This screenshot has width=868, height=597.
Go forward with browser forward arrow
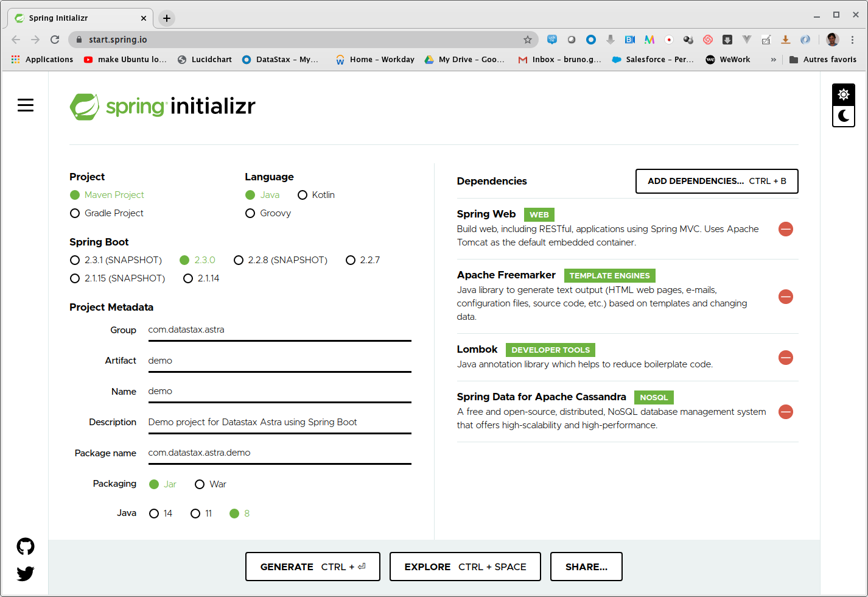pyautogui.click(x=35, y=40)
